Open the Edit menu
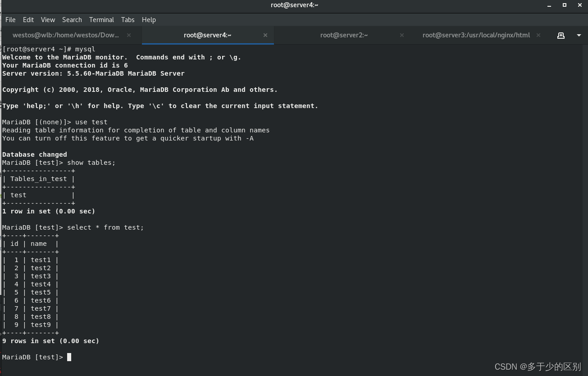 click(x=28, y=20)
